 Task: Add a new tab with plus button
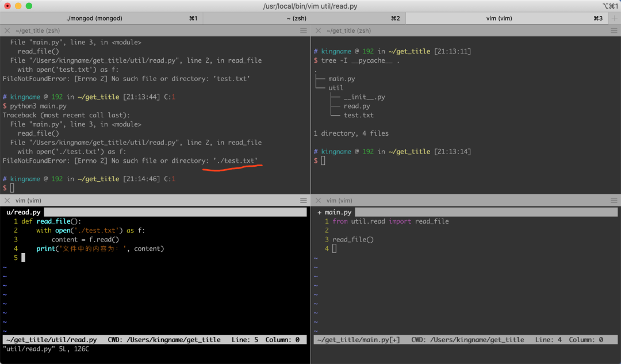[x=614, y=18]
